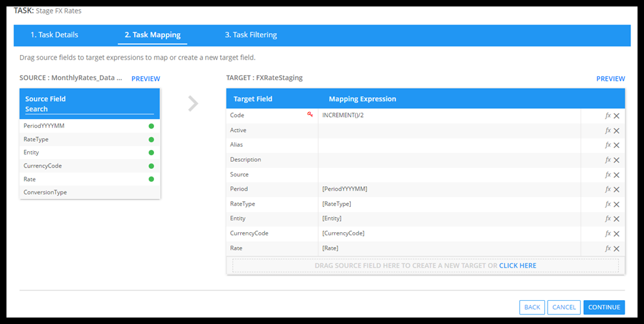Click the CLICK HERE link to add target
The width and height of the screenshot is (644, 324).
[x=517, y=266]
